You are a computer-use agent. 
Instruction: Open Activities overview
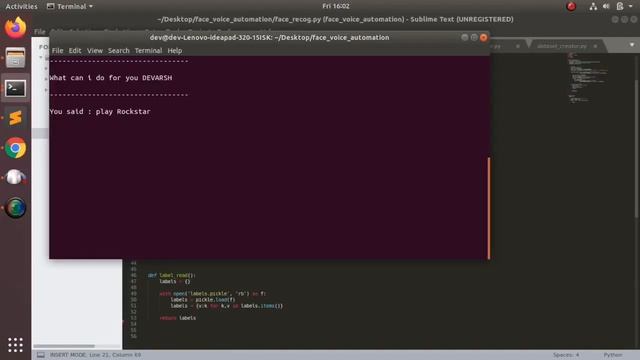pyautogui.click(x=21, y=6)
